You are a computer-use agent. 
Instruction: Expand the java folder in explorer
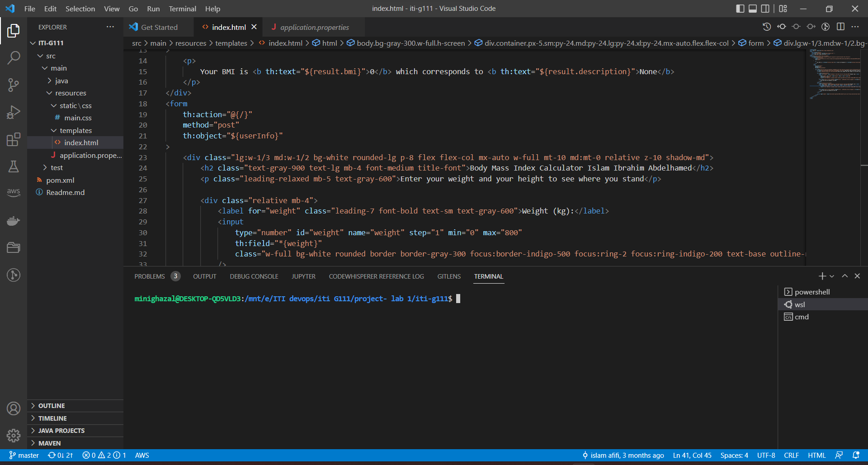coord(61,81)
